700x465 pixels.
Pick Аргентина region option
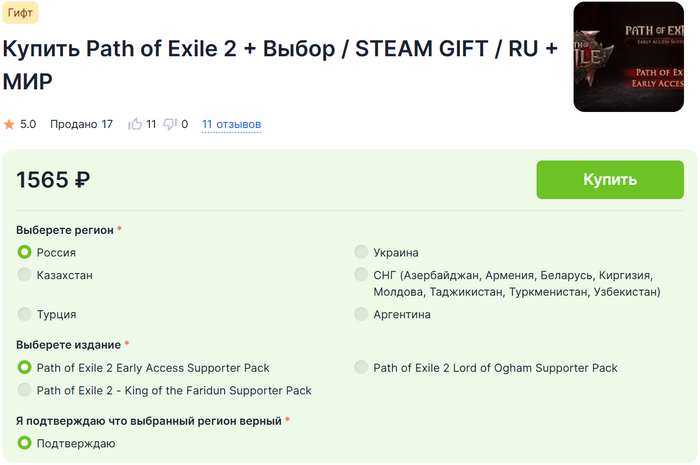click(x=361, y=315)
